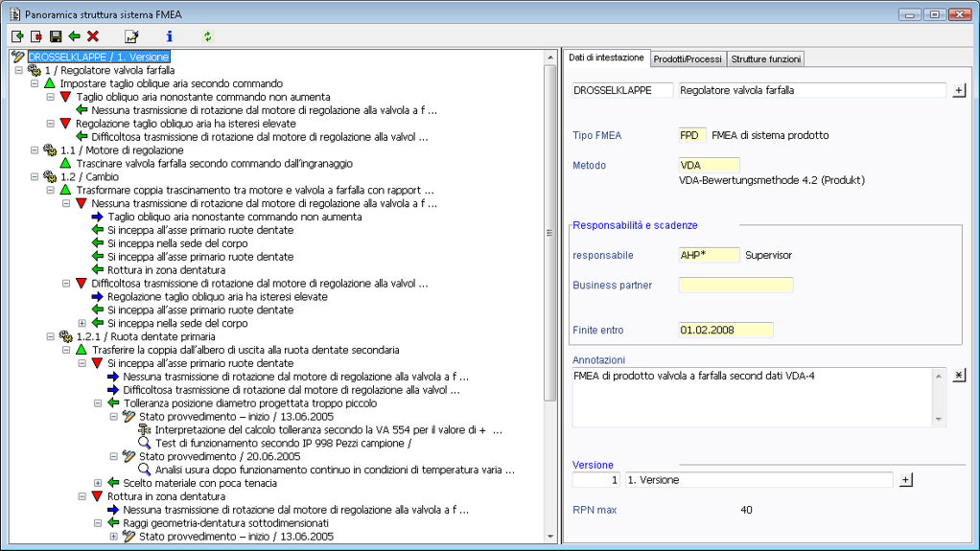Viewport: 980px width, 551px height.
Task: Click gears icon of 1.2.1 / Ruota dentate primaria
Action: point(65,336)
